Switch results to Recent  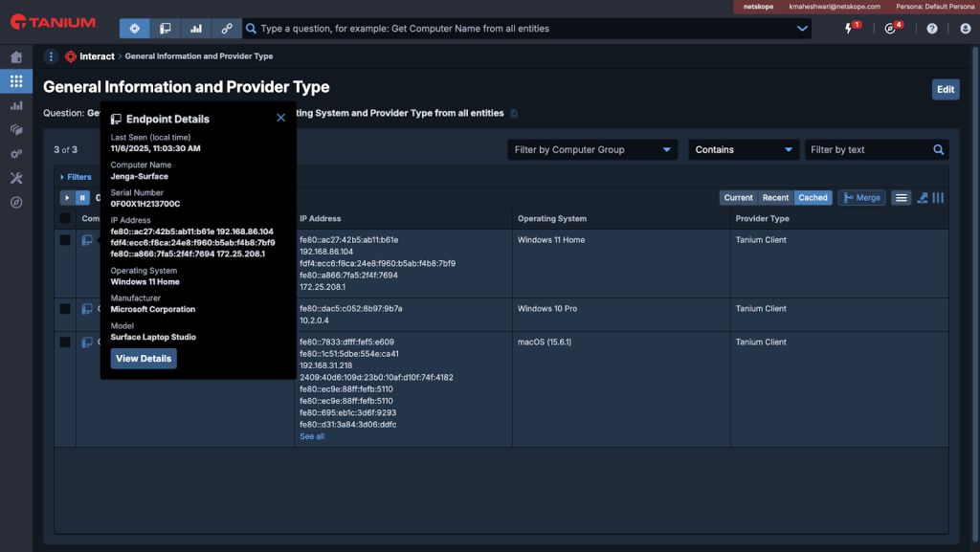(x=775, y=198)
